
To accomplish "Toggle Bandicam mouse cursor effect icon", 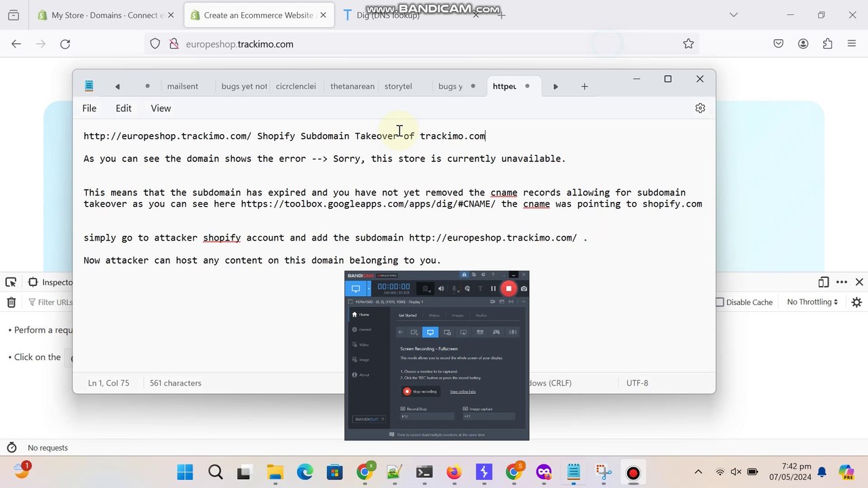I will pos(467,289).
